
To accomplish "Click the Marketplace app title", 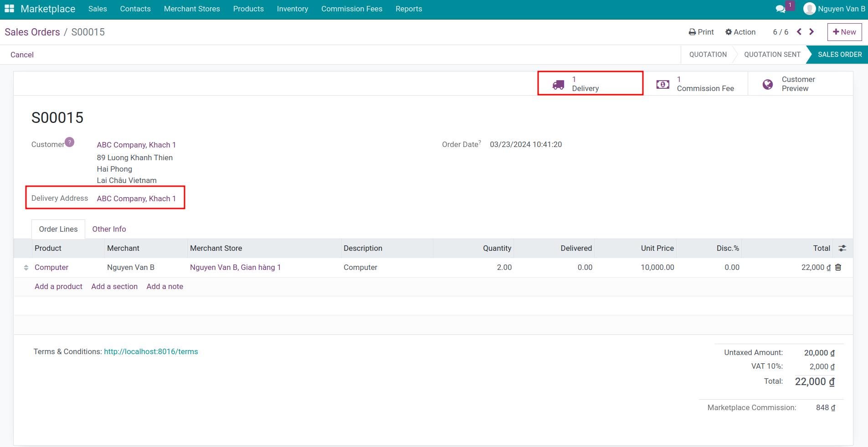I will [x=48, y=9].
